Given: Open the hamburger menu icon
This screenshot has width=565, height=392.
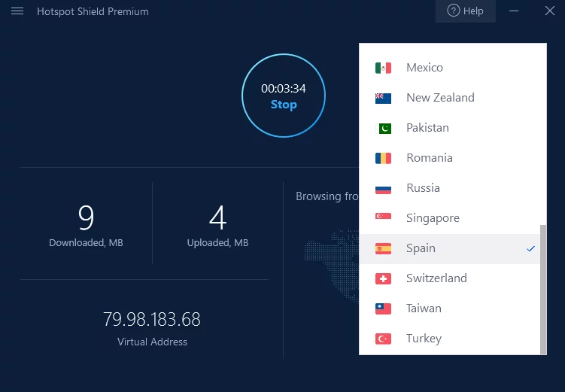Looking at the screenshot, I should [17, 11].
